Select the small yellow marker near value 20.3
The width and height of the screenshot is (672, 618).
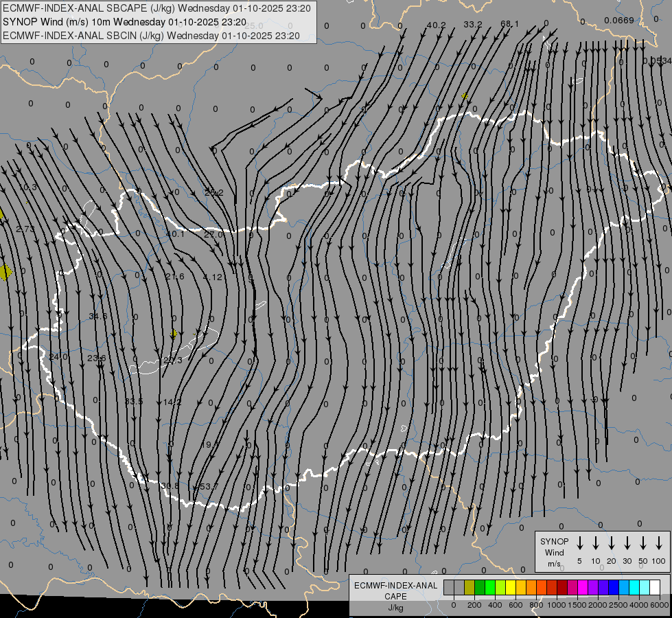point(174,334)
